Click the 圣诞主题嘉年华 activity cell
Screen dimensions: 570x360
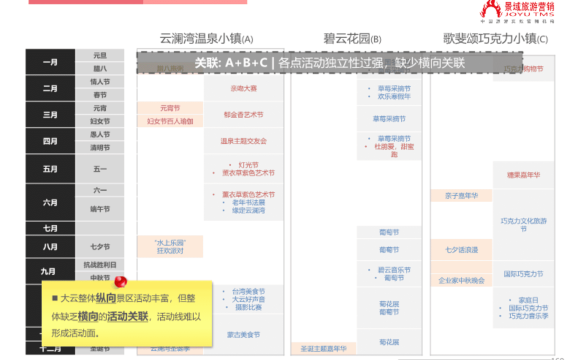324,348
